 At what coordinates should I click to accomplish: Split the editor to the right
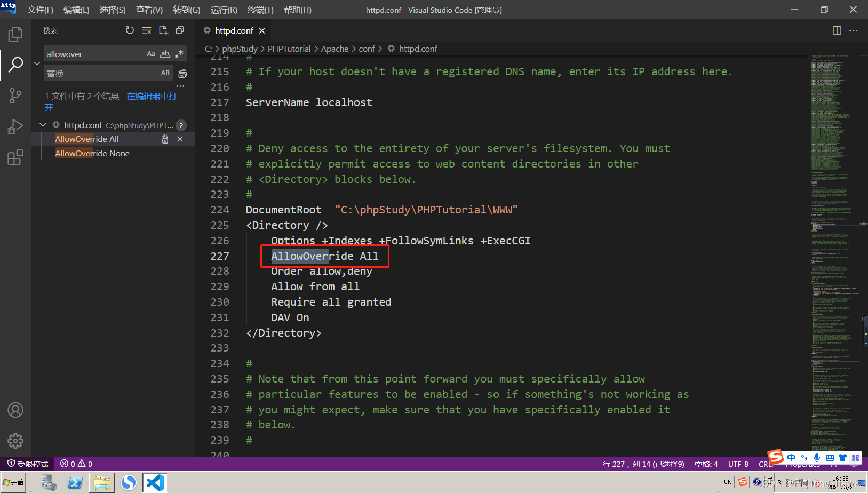[837, 30]
